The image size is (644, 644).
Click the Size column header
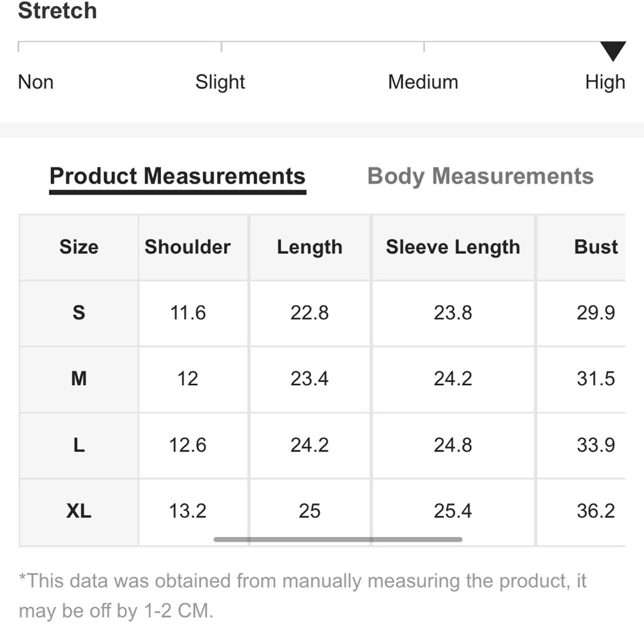click(79, 247)
